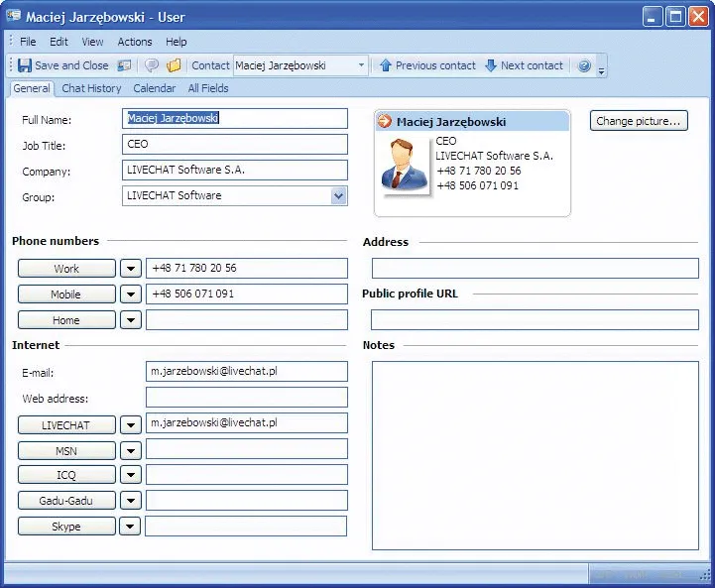The height and width of the screenshot is (588, 715).
Task: Click the Gadu-Gadu messenger button
Action: [66, 501]
